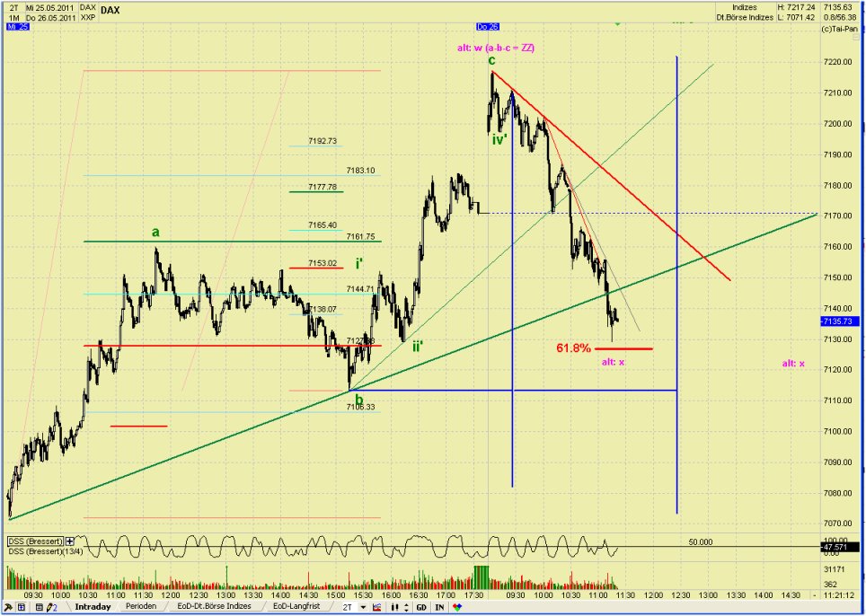Image resolution: width=866 pixels, height=616 pixels.
Task: Click the (c)Tai-Pan label top right
Action: point(841,28)
